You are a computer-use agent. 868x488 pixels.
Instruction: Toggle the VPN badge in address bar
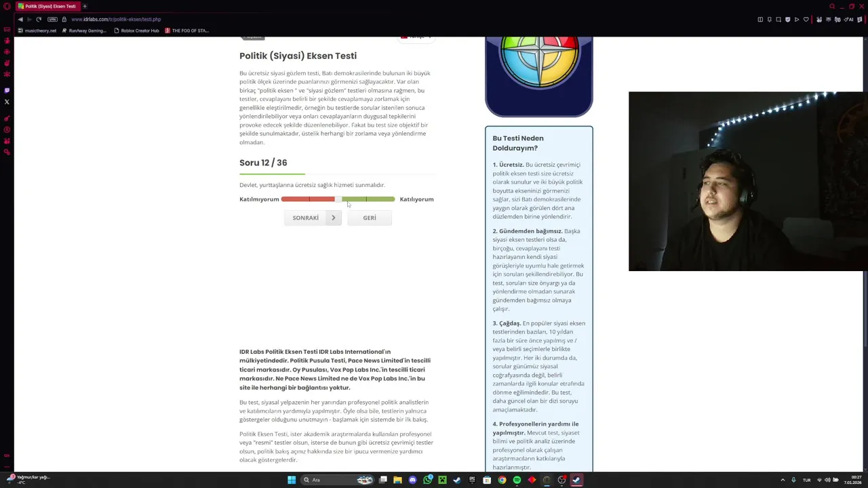click(x=52, y=19)
